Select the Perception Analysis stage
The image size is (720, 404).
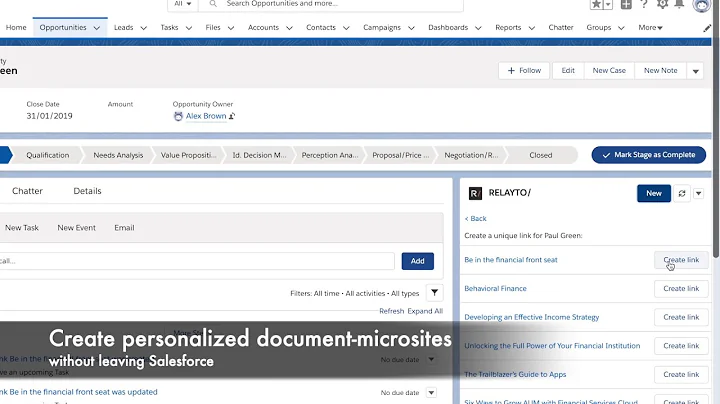click(x=330, y=155)
